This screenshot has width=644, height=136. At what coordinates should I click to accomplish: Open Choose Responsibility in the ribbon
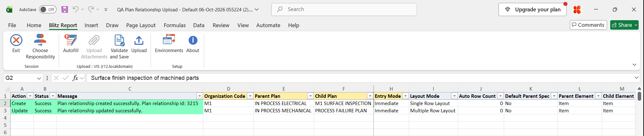coord(40,40)
